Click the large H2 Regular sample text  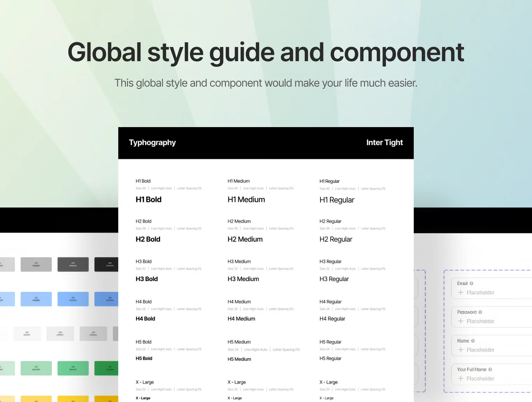[336, 239]
